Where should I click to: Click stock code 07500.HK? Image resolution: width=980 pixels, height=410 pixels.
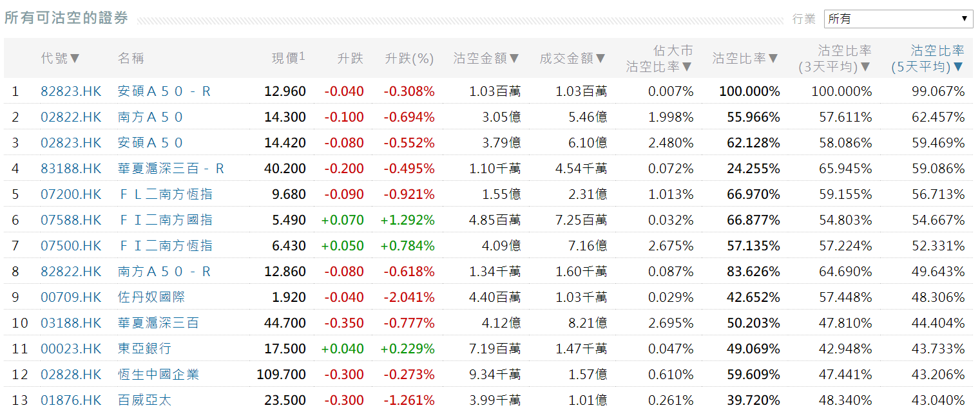coord(71,246)
